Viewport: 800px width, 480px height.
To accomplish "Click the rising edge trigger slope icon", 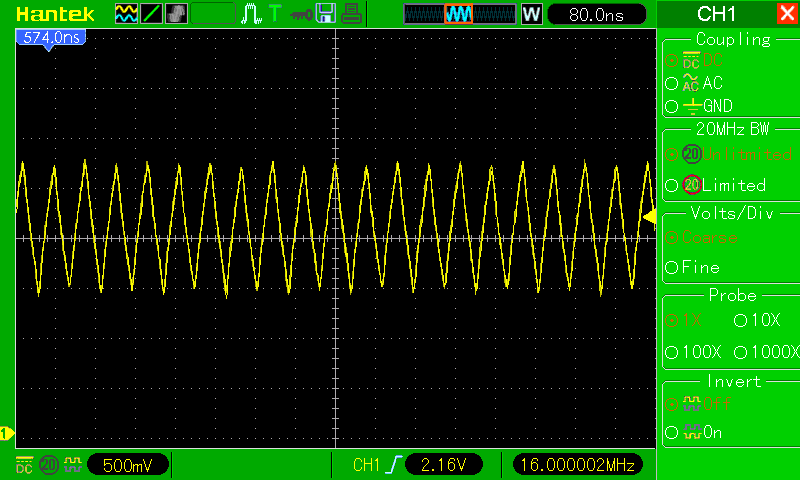I will tap(394, 465).
